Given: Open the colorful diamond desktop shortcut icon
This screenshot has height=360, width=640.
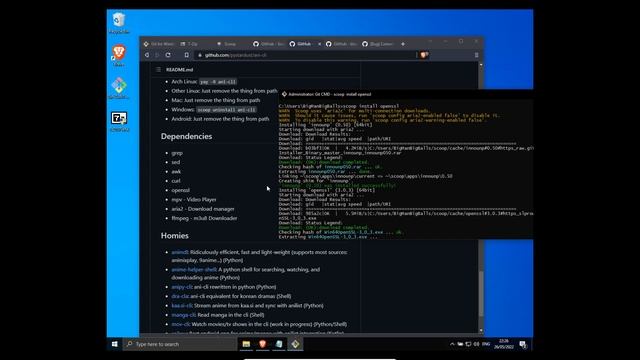Looking at the screenshot, I should pos(119,88).
